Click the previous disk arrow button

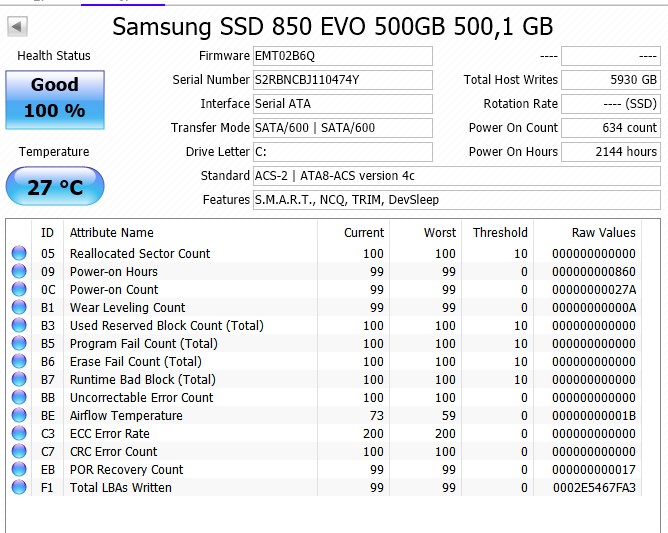point(17,26)
